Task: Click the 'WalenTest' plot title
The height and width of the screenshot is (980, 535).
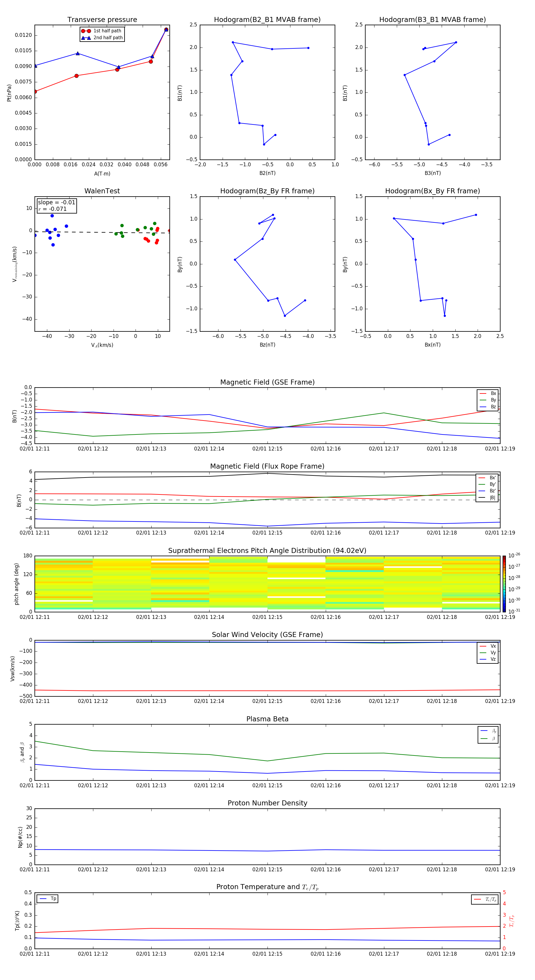Action: [102, 191]
